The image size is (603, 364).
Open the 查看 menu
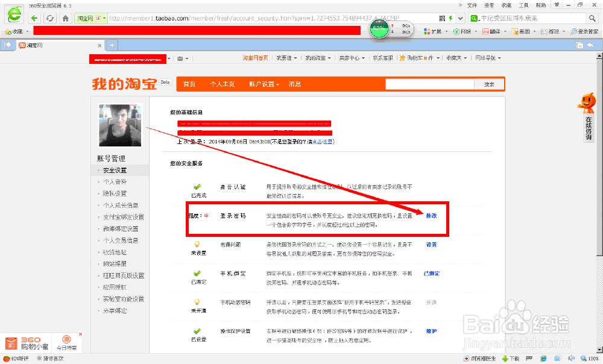(489, 5)
